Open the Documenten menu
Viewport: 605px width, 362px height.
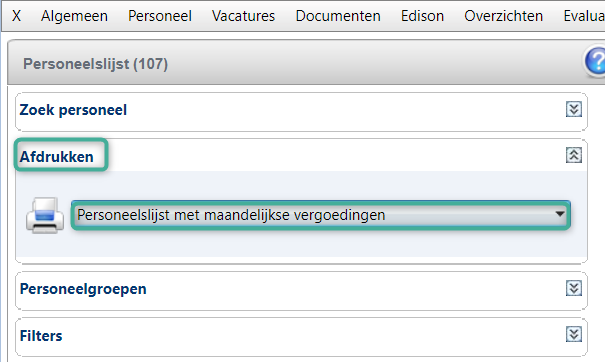(338, 16)
